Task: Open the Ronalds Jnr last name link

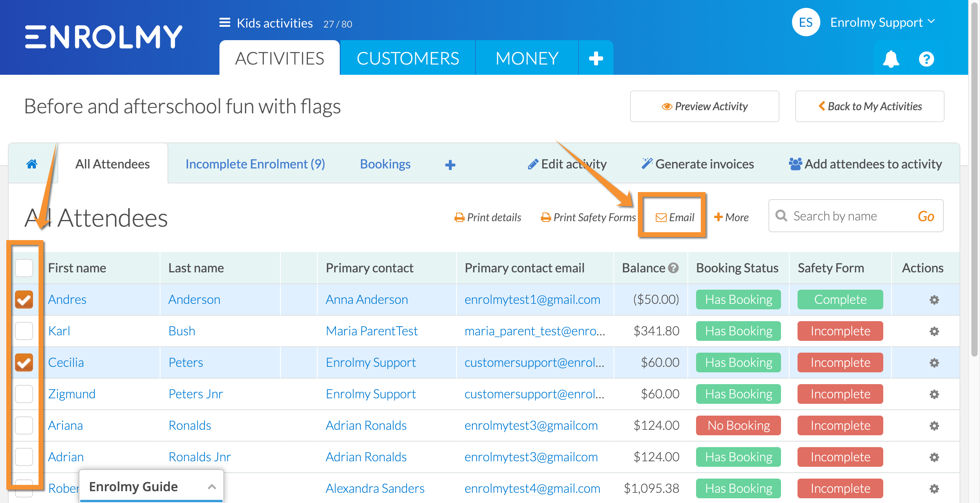Action: click(199, 457)
